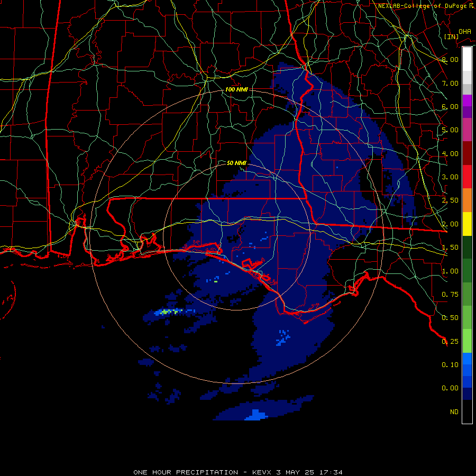This screenshot has width=476, height=476.
Task: Click the 50 NMI range ring label
Action: point(236,163)
